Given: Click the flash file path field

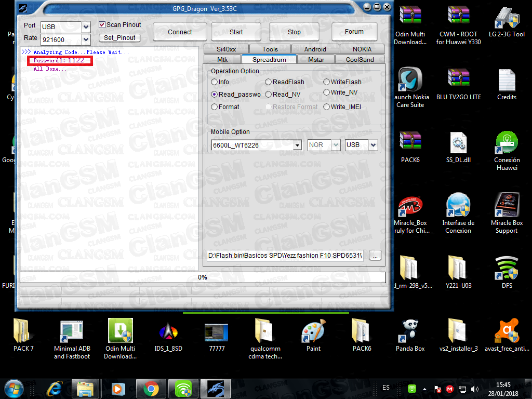Looking at the screenshot, I should click(x=285, y=256).
